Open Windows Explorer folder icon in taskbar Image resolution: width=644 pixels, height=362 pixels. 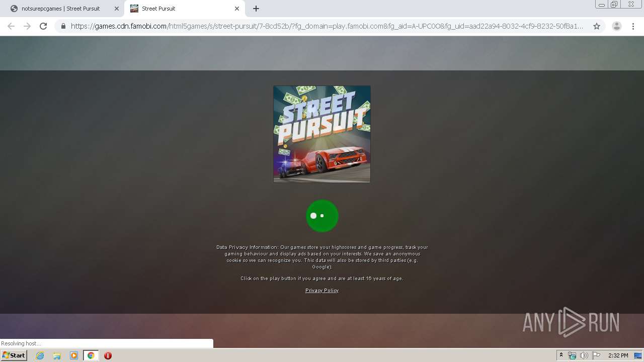point(57,355)
